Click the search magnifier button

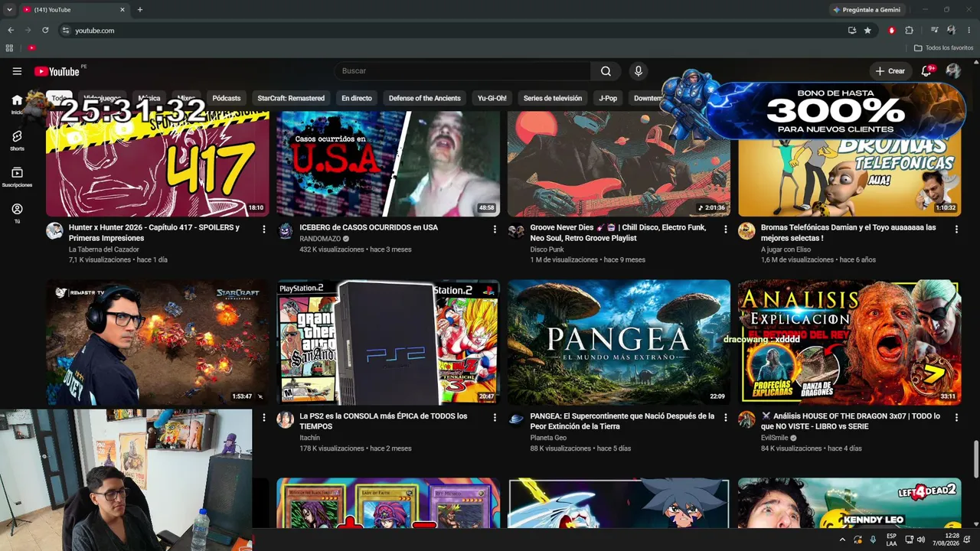[606, 71]
